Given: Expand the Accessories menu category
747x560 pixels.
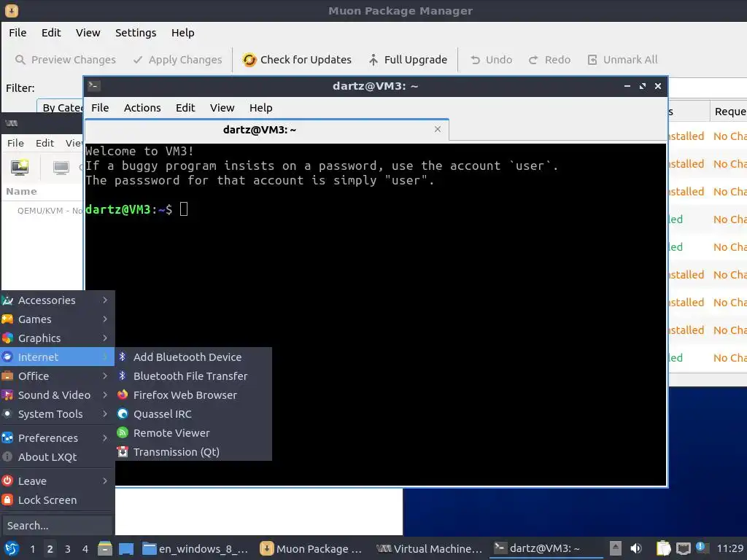Looking at the screenshot, I should coord(56,300).
